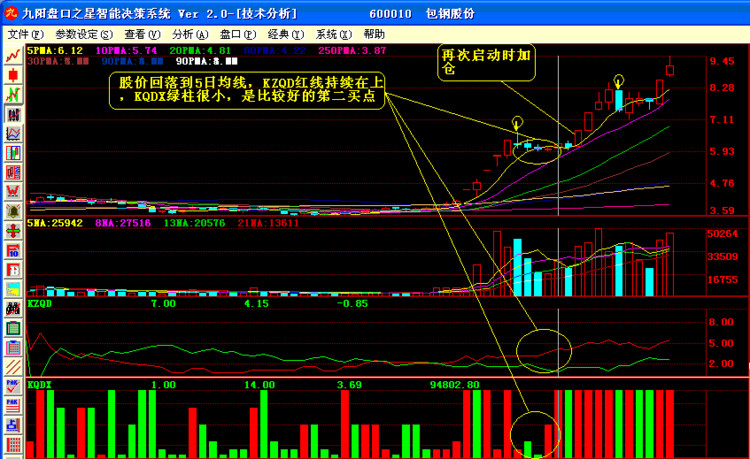750x459 pixels.
Task: Open the 帮助 menu
Action: click(374, 34)
